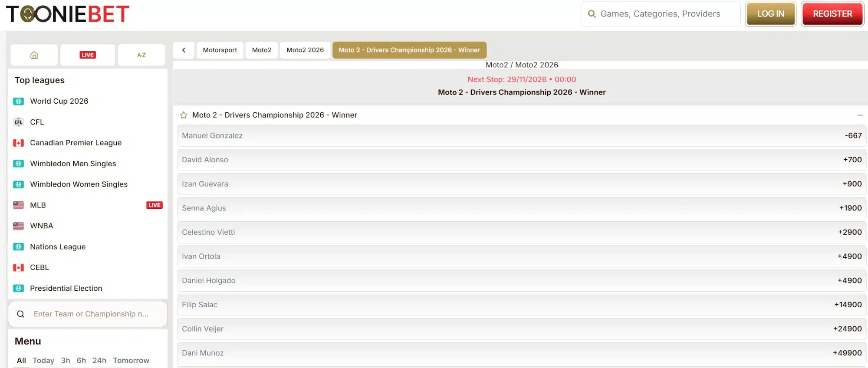Select the Today time filter
This screenshot has width=868, height=368.
coord(43,361)
